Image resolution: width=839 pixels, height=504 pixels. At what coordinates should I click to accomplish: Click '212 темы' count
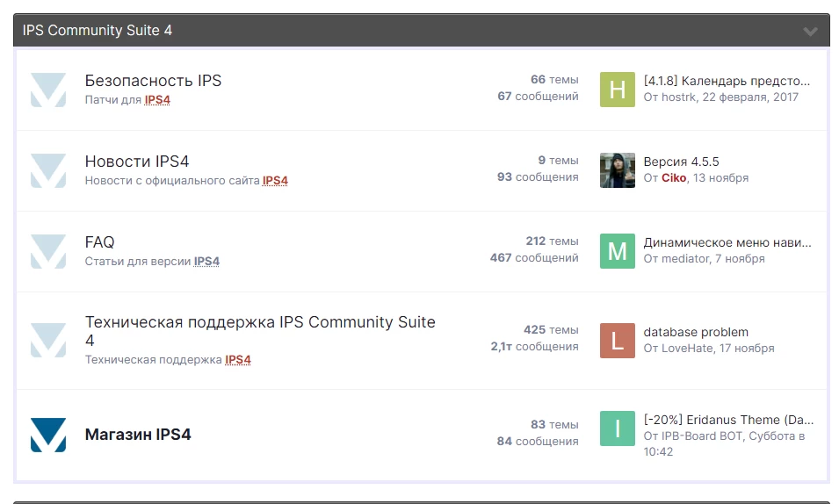[x=553, y=241]
